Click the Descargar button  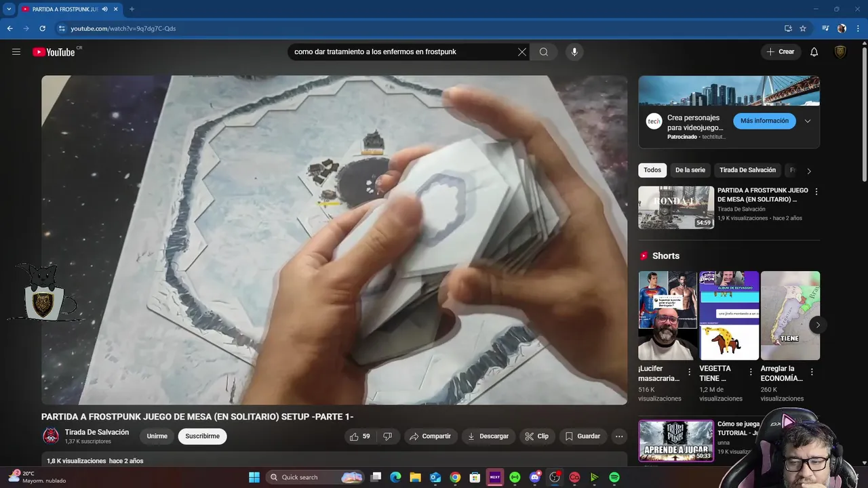pyautogui.click(x=488, y=436)
